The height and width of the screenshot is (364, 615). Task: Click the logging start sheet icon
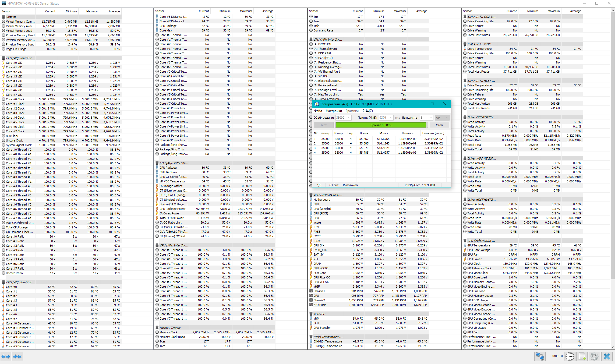tap(582, 356)
